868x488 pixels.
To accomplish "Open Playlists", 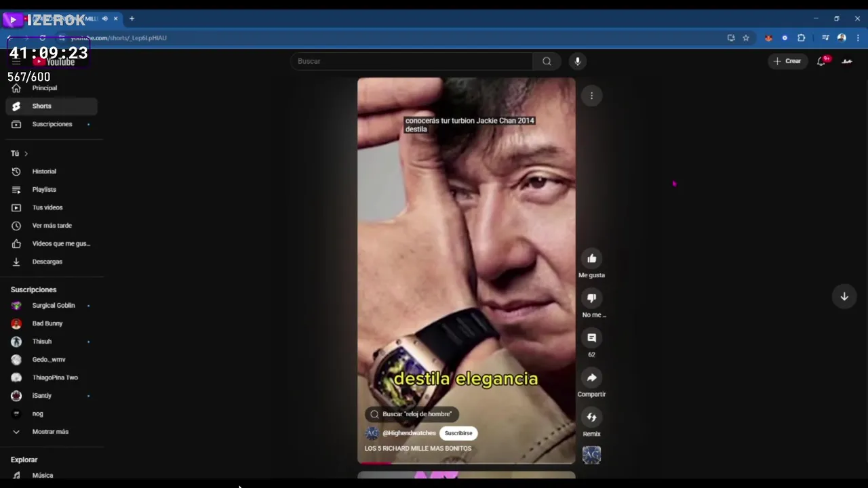I will (52, 190).
